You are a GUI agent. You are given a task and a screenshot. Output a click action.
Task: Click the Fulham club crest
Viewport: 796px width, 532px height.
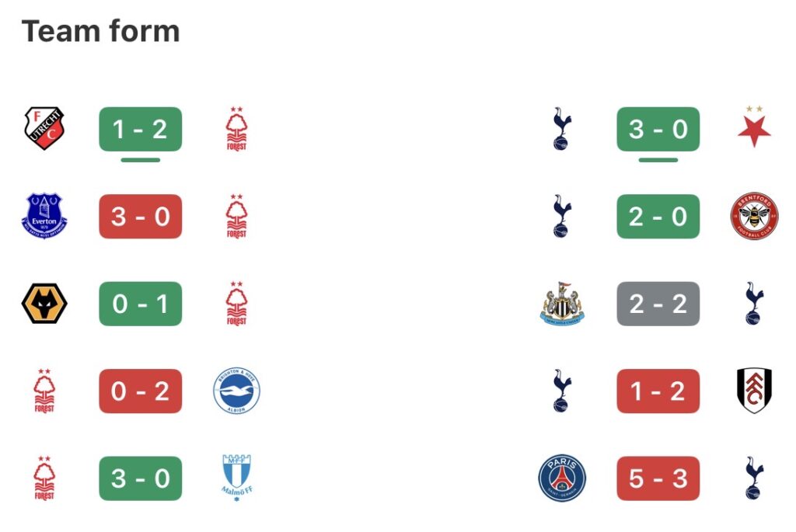(x=753, y=391)
